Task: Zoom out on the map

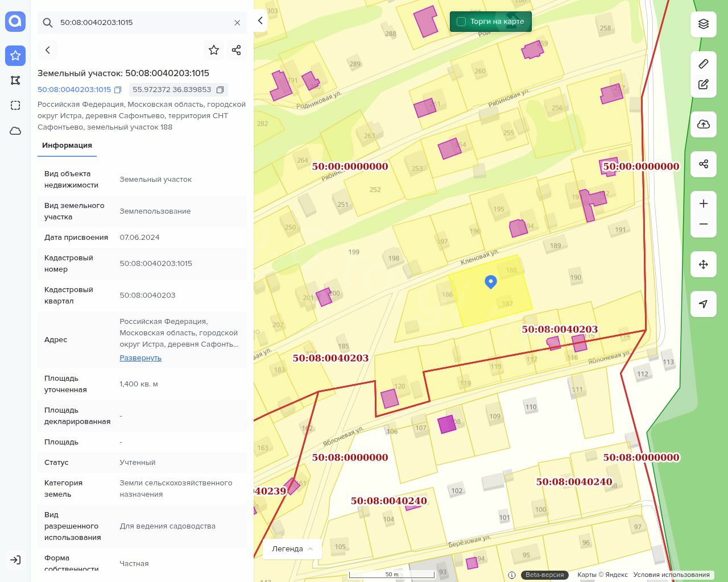Action: click(704, 225)
